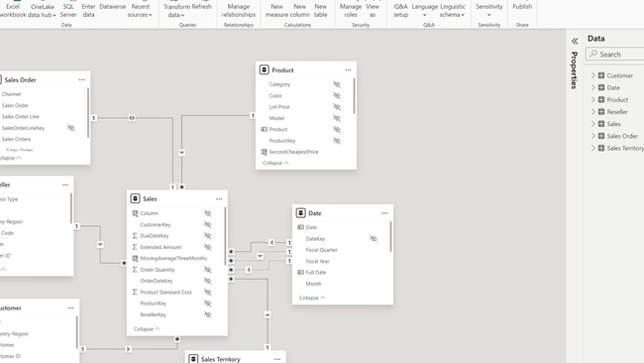Open the Sensitivity dropdown
This screenshot has height=363, width=644.
tap(488, 10)
